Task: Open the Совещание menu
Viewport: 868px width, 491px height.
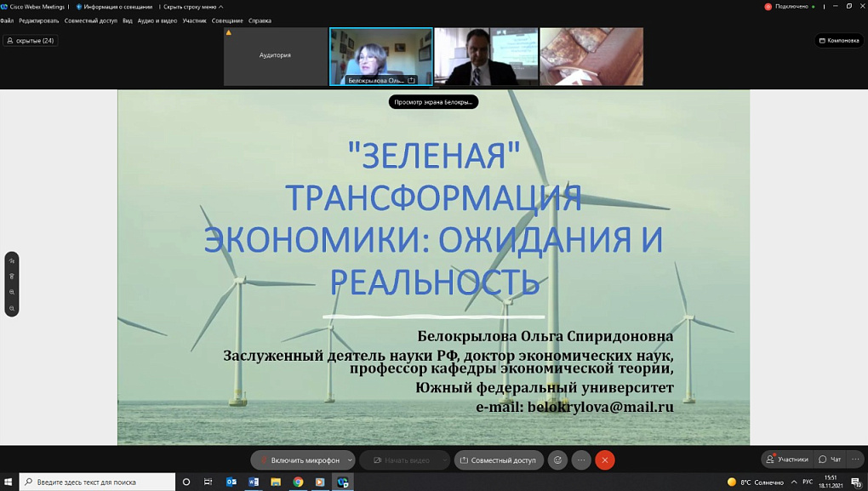Action: (227, 20)
